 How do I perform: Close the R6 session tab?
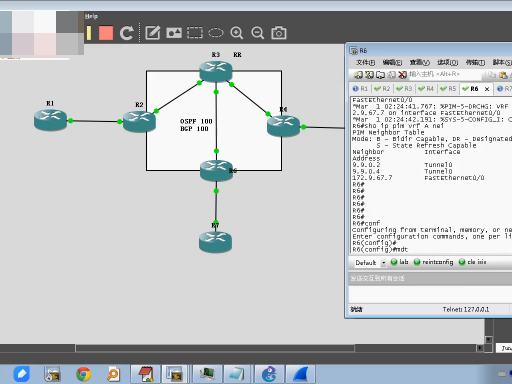pyautogui.click(x=487, y=89)
